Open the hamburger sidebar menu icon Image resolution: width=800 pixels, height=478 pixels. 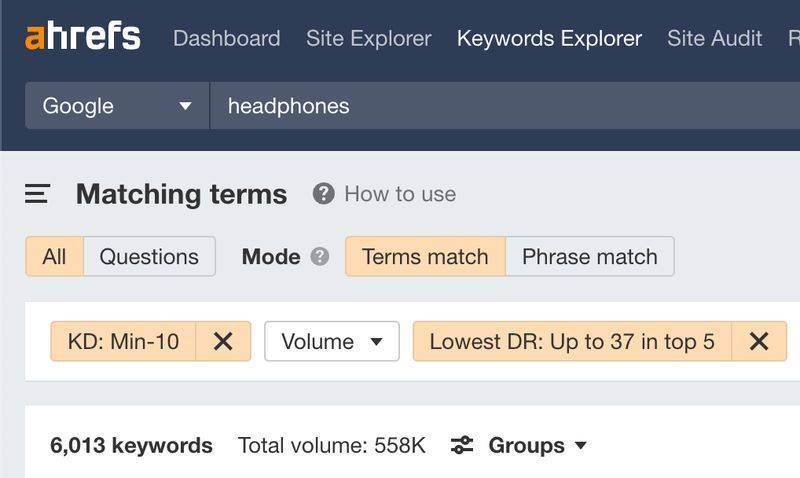point(37,194)
